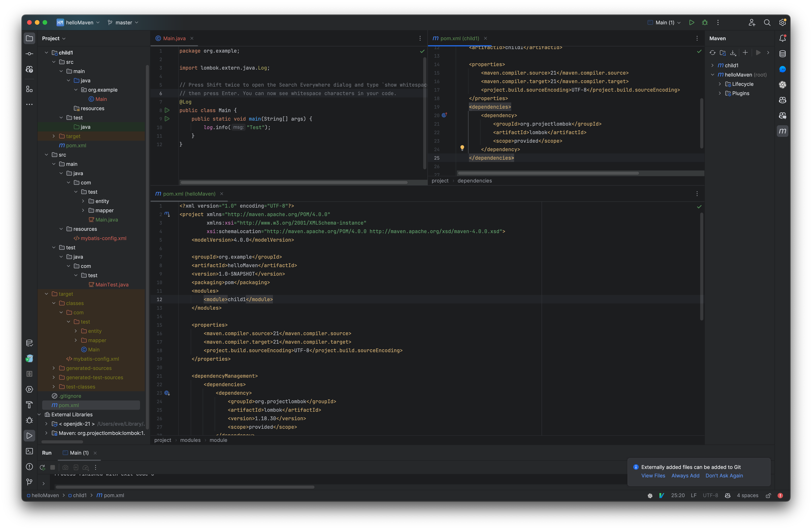The height and width of the screenshot is (530, 812).
Task: Open the Debug bug tool window in left strip
Action: pos(30,420)
